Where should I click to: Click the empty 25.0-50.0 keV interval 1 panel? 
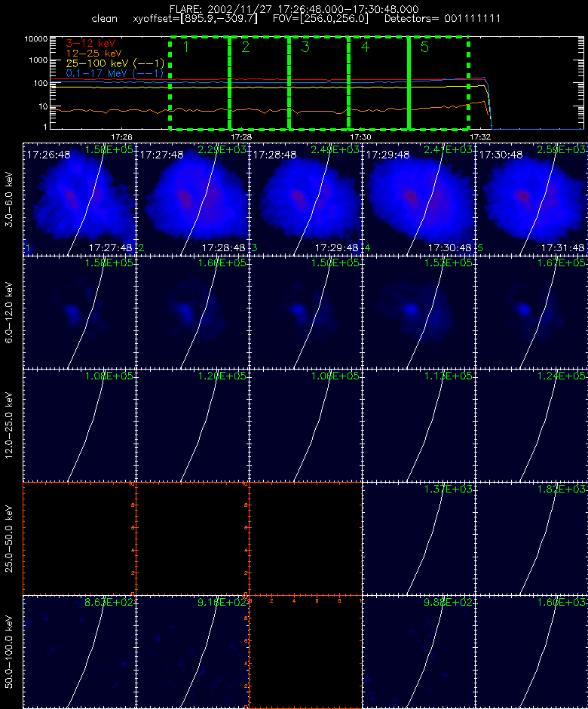79,539
